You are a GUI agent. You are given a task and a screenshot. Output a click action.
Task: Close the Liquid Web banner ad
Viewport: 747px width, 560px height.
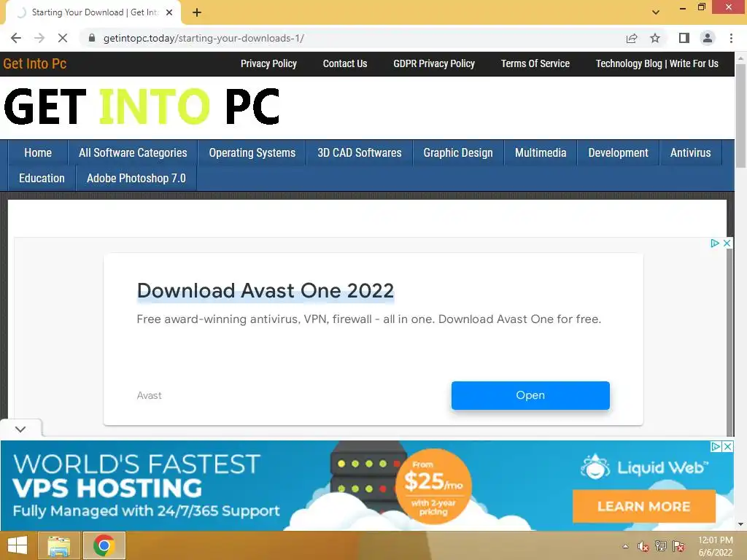point(727,447)
